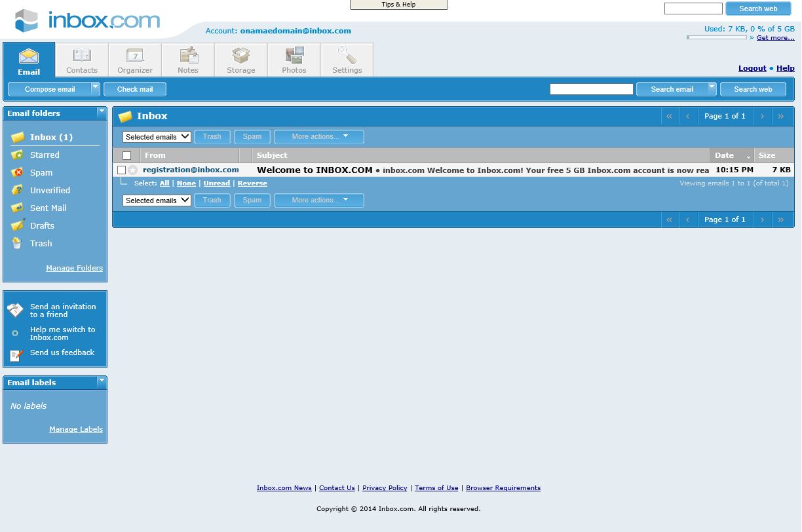Go to last page in top pager

[x=781, y=116]
